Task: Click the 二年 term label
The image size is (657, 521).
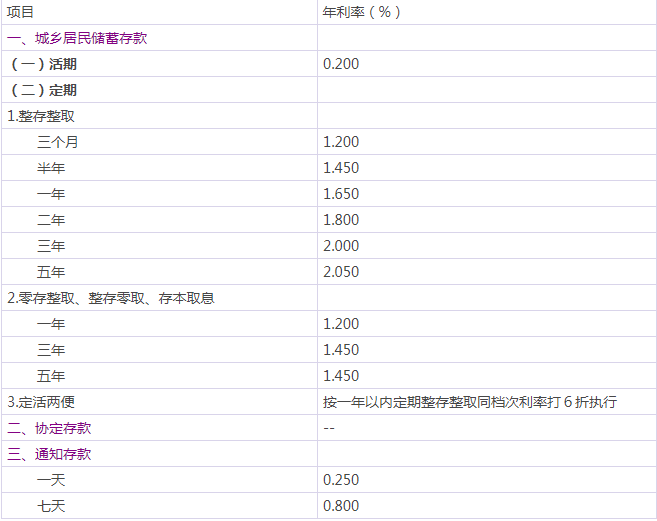Action: (x=51, y=220)
